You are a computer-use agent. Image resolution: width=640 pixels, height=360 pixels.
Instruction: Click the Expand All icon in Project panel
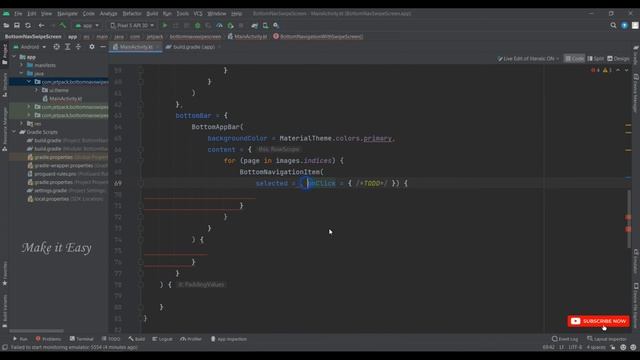click(x=68, y=47)
